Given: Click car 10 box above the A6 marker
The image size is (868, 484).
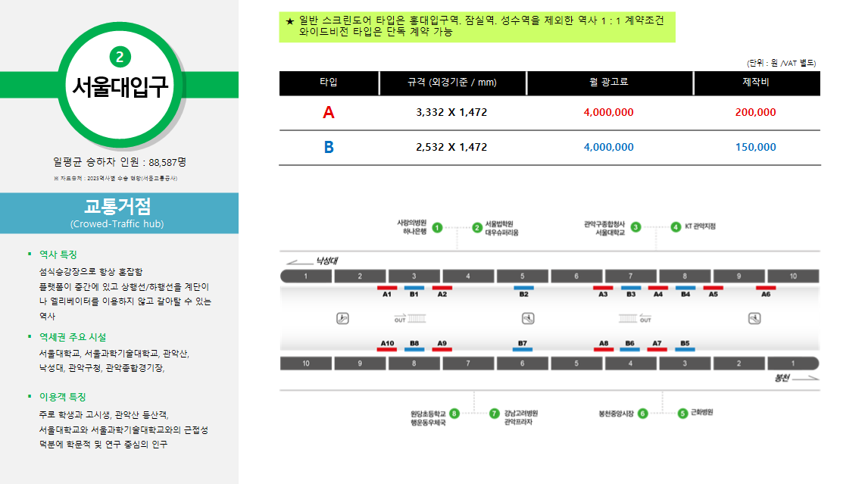Looking at the screenshot, I should [793, 276].
